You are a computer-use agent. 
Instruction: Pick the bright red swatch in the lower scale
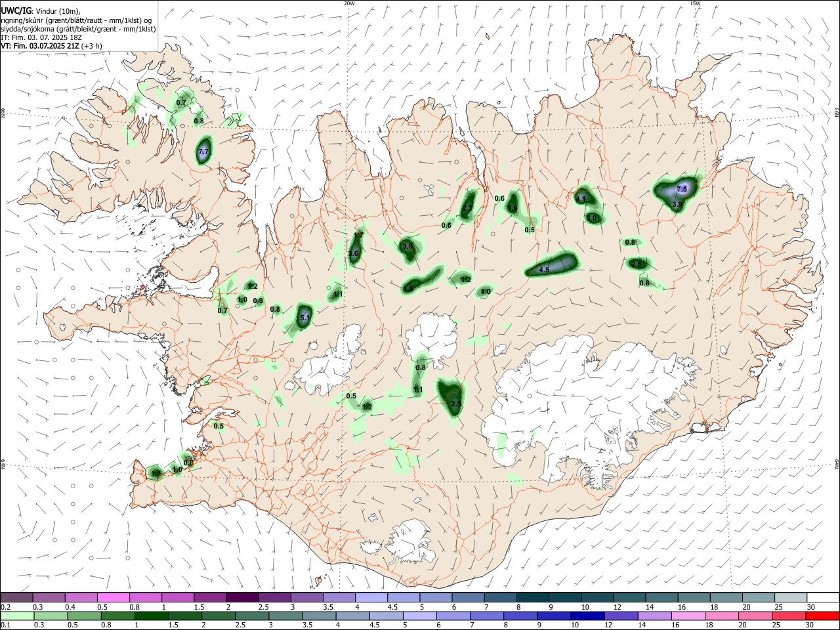pyautogui.click(x=822, y=616)
